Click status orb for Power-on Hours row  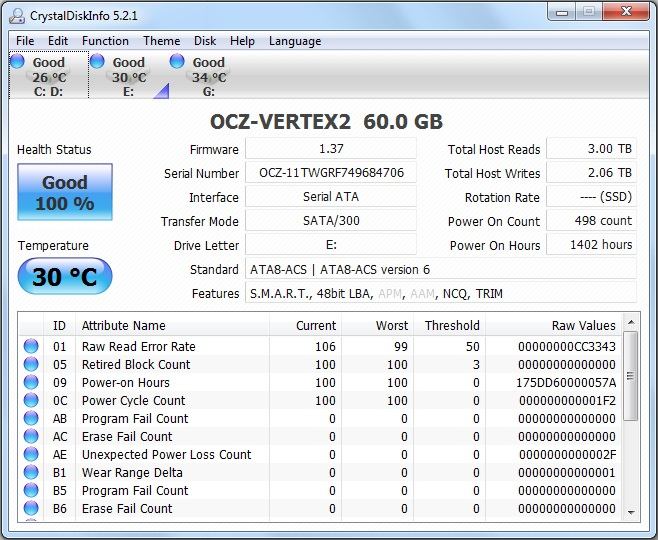pos(31,382)
